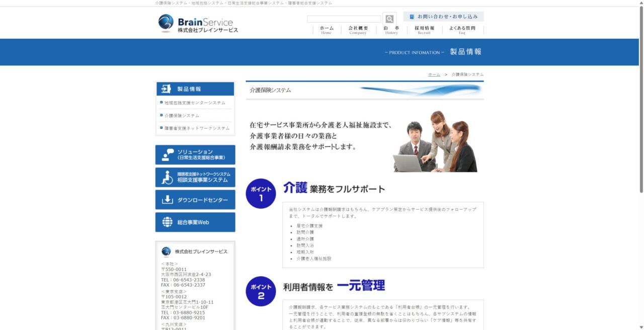Click the speech bubble Solution icon

168,155
